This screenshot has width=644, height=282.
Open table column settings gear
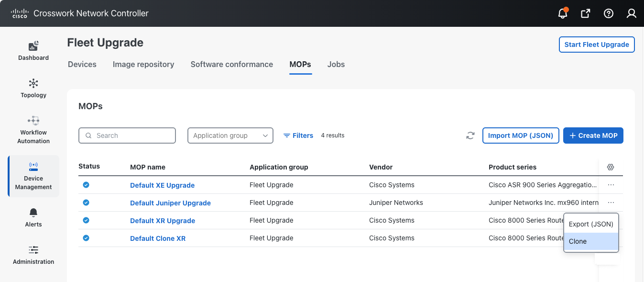point(610,167)
